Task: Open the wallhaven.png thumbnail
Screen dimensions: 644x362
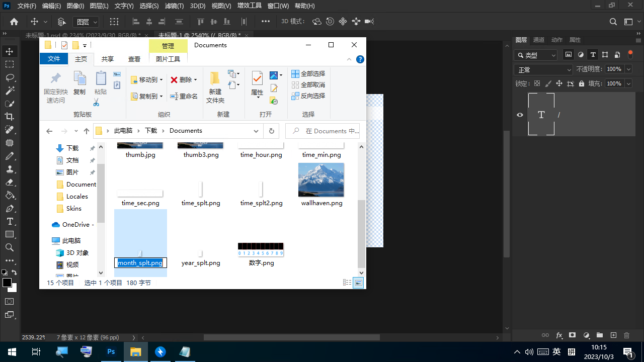Action: click(x=321, y=180)
